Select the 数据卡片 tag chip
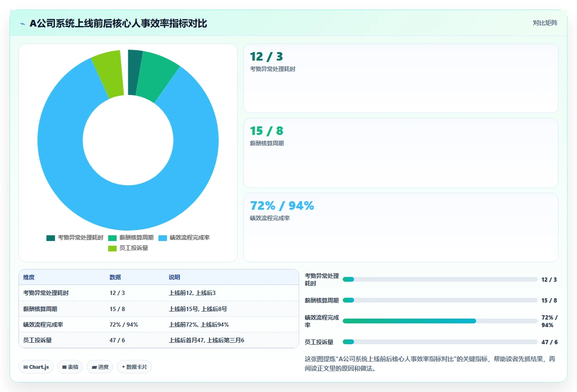This screenshot has height=392, width=577. (x=134, y=367)
